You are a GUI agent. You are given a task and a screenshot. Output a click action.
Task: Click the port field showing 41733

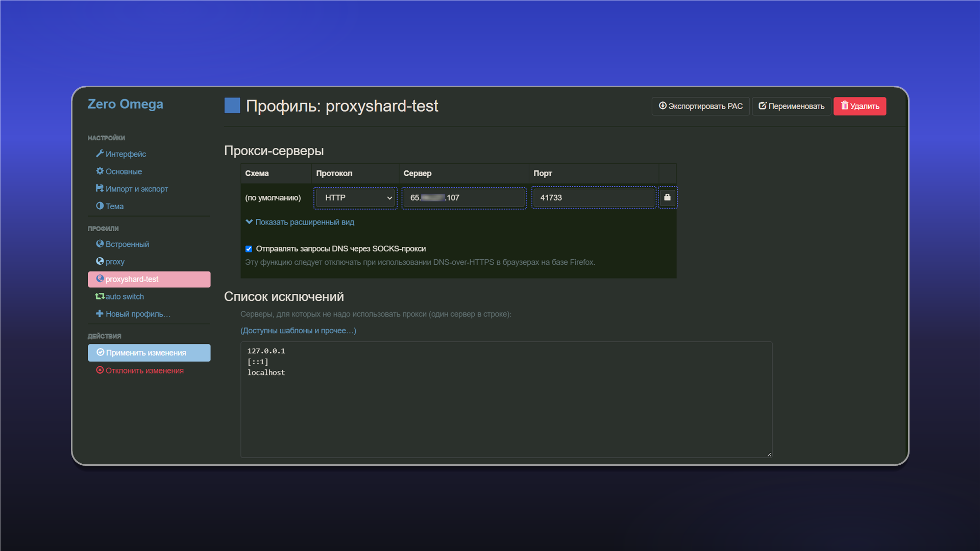[x=594, y=197]
